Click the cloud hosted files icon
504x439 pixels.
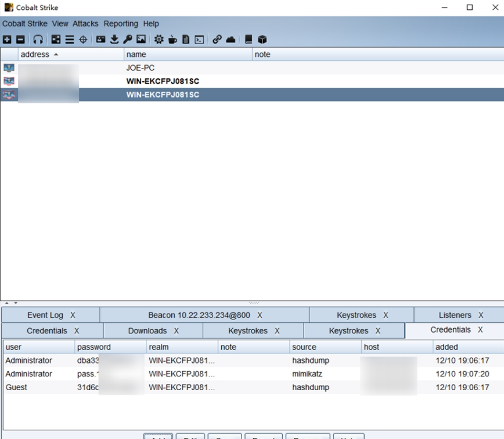[231, 39]
